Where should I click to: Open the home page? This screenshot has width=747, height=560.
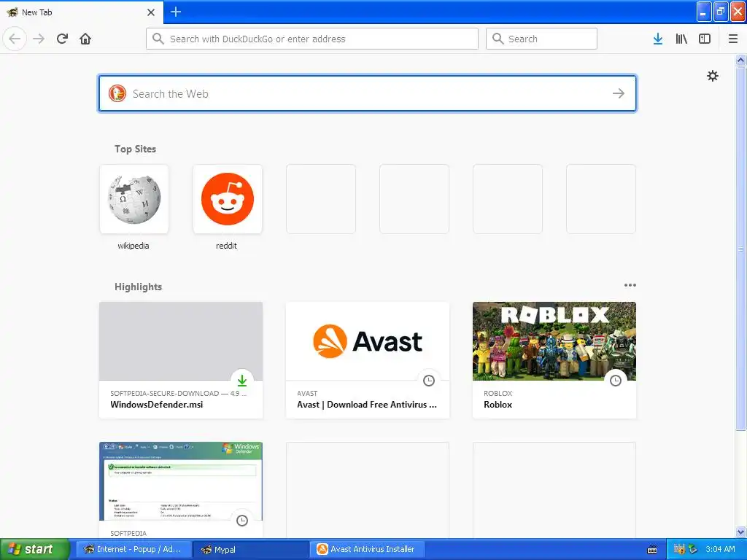85,39
